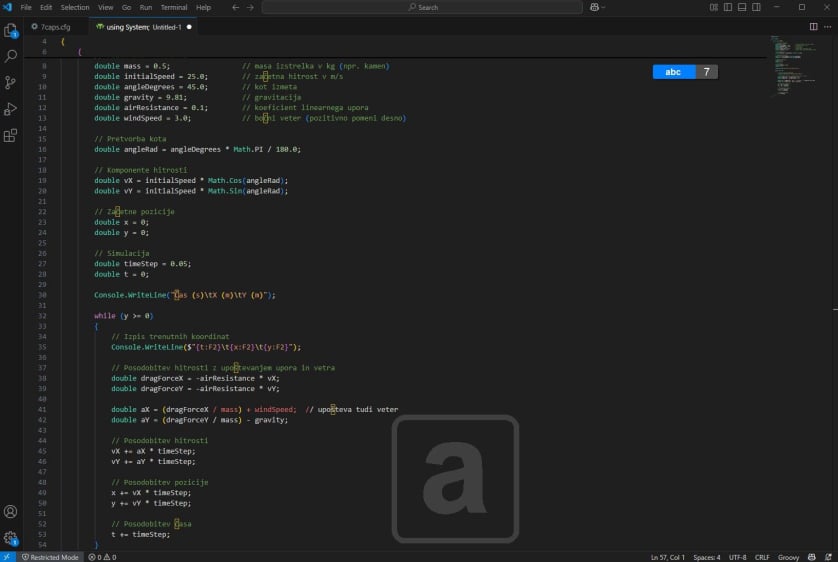Image resolution: width=838 pixels, height=562 pixels.
Task: Click the Restricted Mode status button
Action: (x=50, y=557)
